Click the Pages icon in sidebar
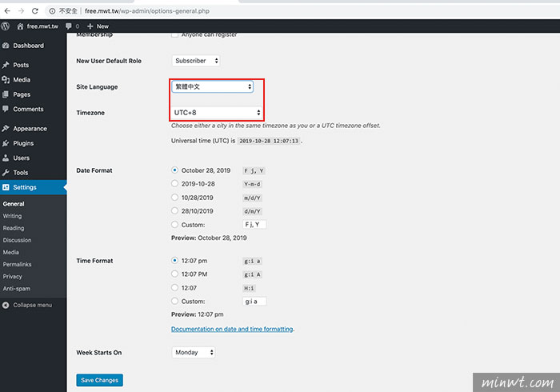Viewport: 560px width, 392px height. click(x=6, y=94)
